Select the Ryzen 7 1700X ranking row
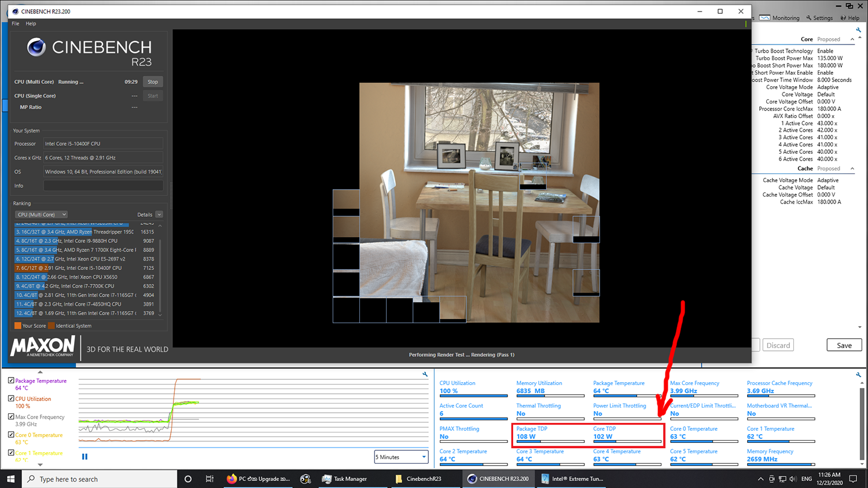This screenshot has height=488, width=868. click(84, 250)
